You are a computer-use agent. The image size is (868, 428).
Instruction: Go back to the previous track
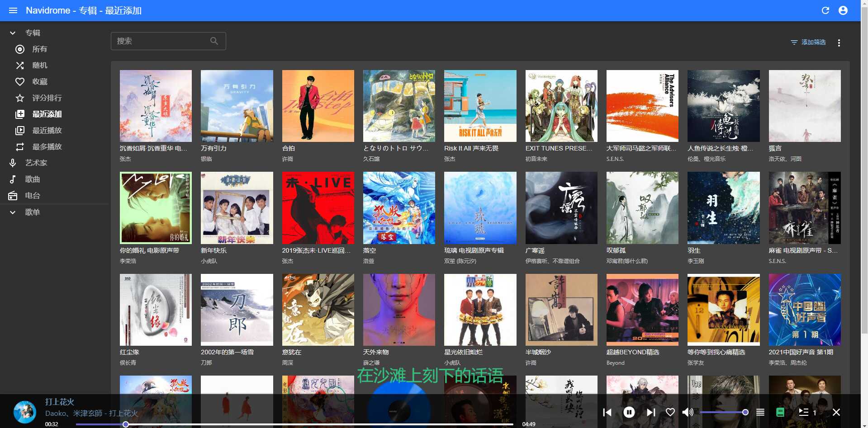tap(607, 412)
